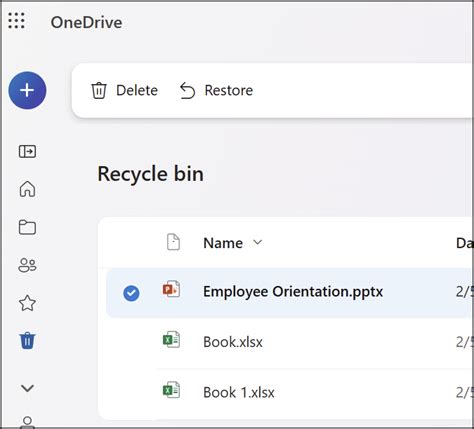Click the Delete trash can icon in the toolbar
474x429 pixels.
click(99, 90)
